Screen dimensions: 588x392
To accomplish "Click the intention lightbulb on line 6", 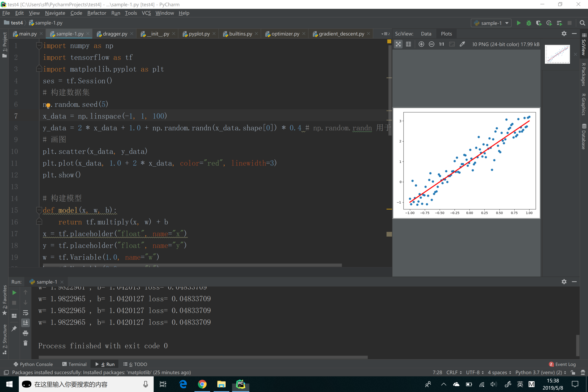I will [48, 105].
